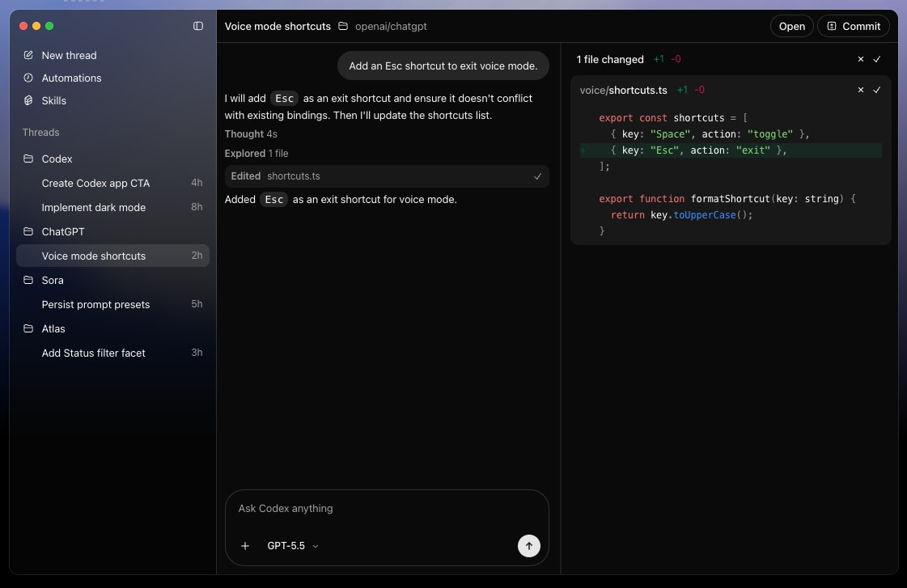Click the return key.toUpperCase line
The height and width of the screenshot is (588, 907).
coord(681,215)
